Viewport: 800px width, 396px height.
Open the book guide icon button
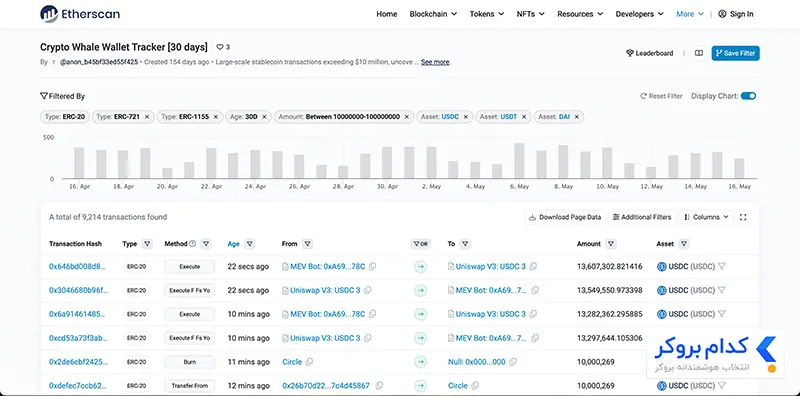coord(699,53)
